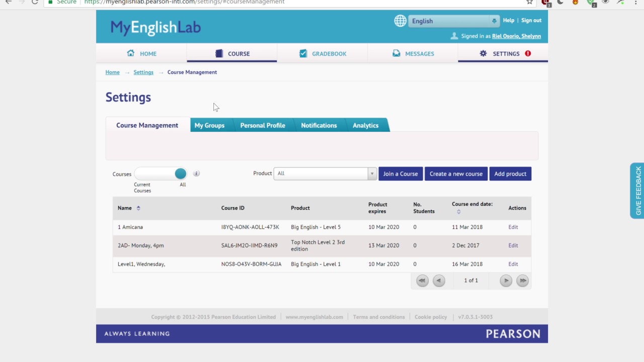This screenshot has height=362, width=644.
Task: Click the Riel Osorio, Shelynn name link
Action: pyautogui.click(x=516, y=36)
